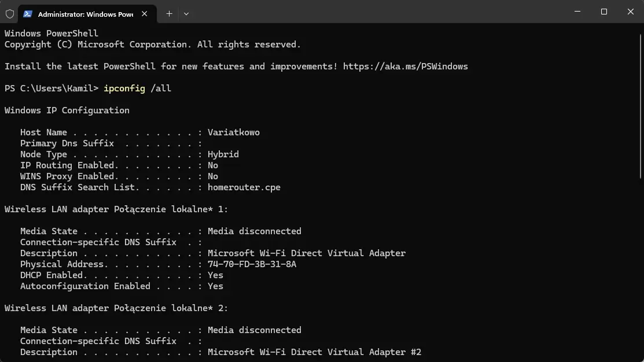Click 'Wireless LAN adapter Połączenie lokalne* 2:' heading
Screen dimensions: 644x362
pos(116,308)
